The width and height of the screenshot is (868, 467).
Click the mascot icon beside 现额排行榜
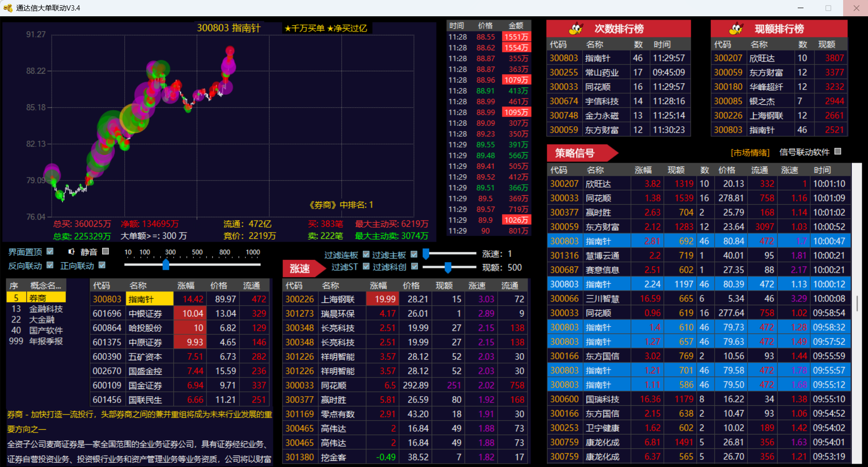pyautogui.click(x=736, y=29)
